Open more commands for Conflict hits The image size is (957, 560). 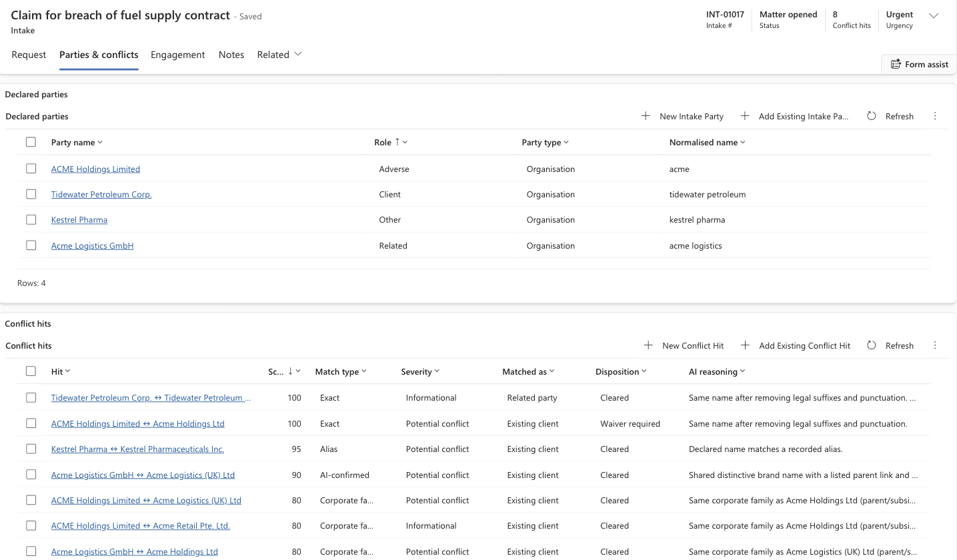click(x=935, y=345)
